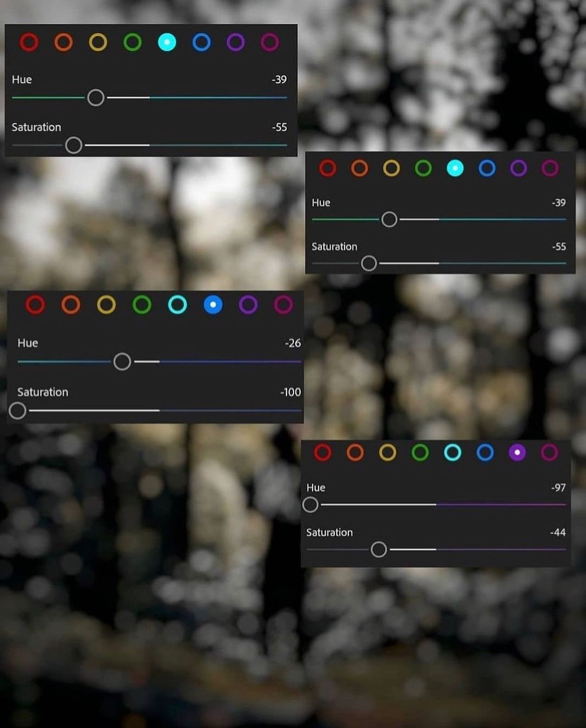Click the active blue circle in the Hue -26 panel

pyautogui.click(x=213, y=305)
